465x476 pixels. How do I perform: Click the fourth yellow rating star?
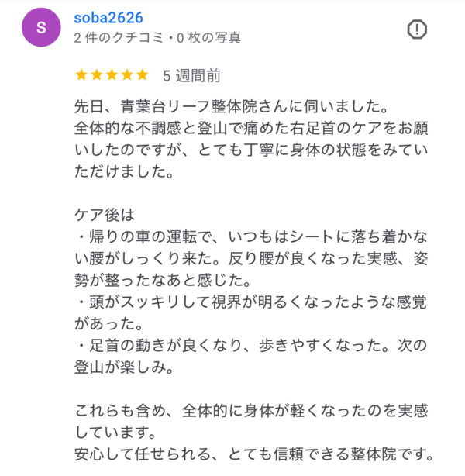(x=127, y=75)
